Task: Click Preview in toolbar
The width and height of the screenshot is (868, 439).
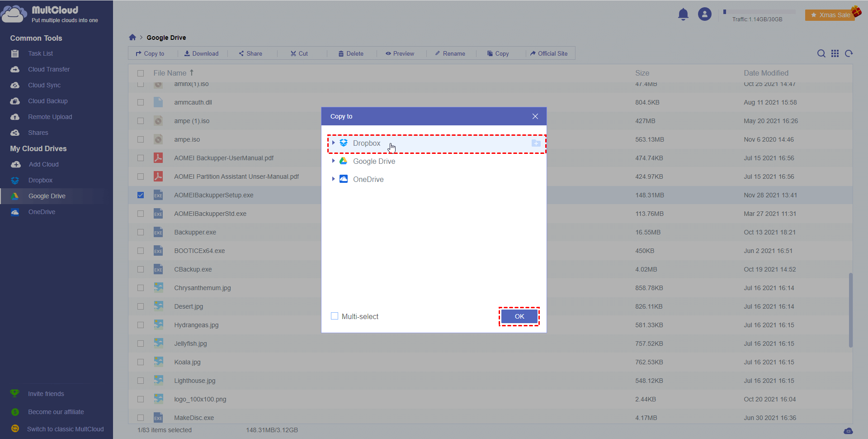Action: coord(400,53)
